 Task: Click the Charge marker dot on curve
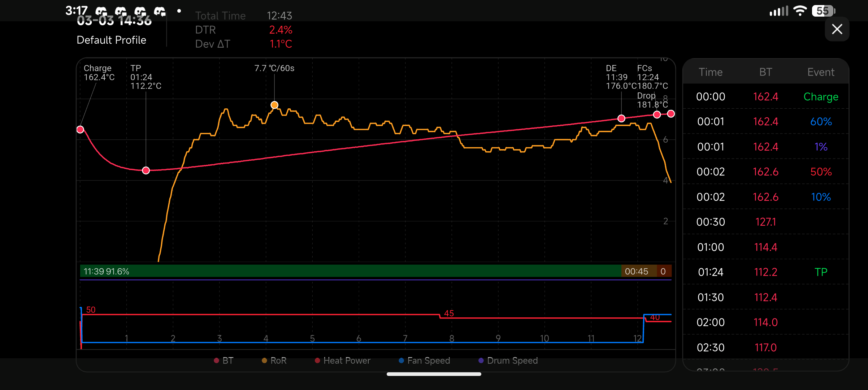pos(80,129)
